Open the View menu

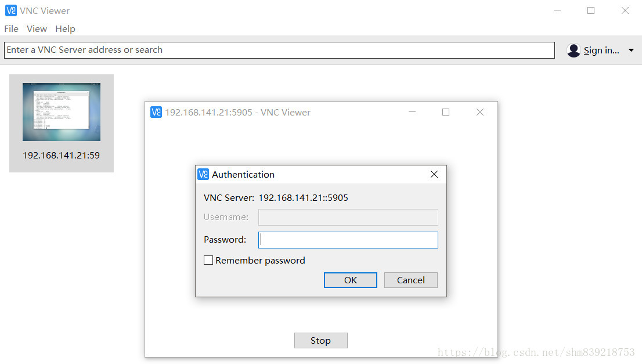[x=37, y=28]
